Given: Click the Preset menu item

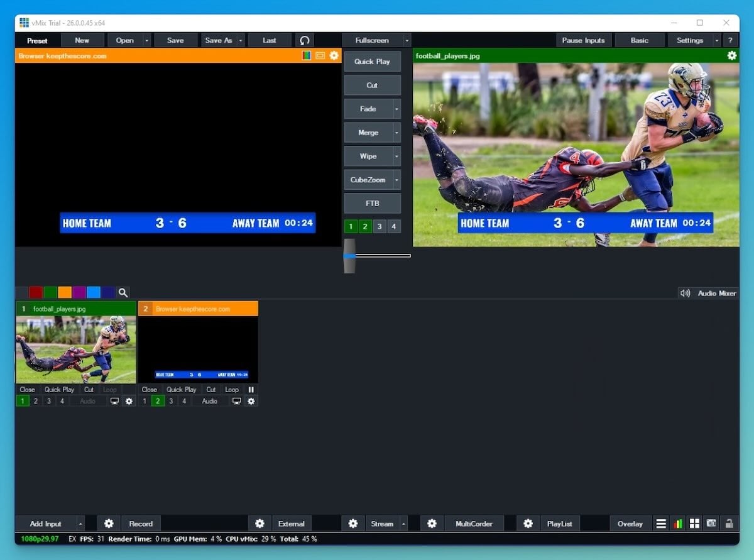Looking at the screenshot, I should click(x=38, y=40).
